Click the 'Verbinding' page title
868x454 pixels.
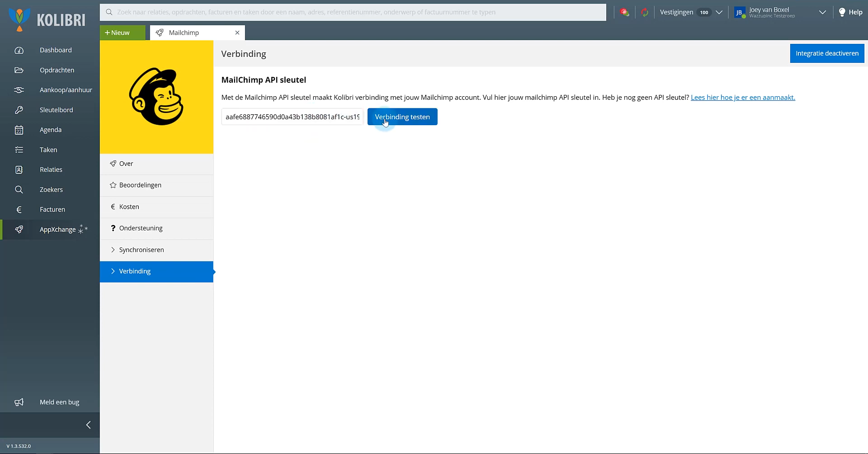click(x=244, y=54)
